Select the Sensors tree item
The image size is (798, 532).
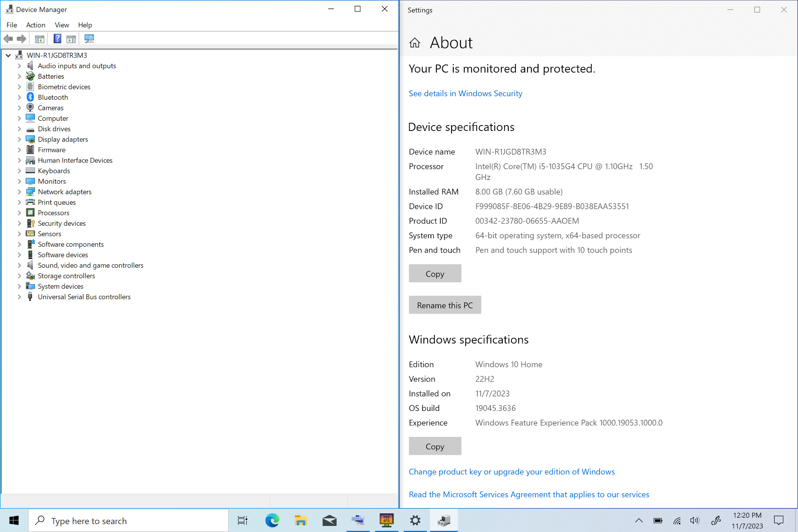click(49, 234)
